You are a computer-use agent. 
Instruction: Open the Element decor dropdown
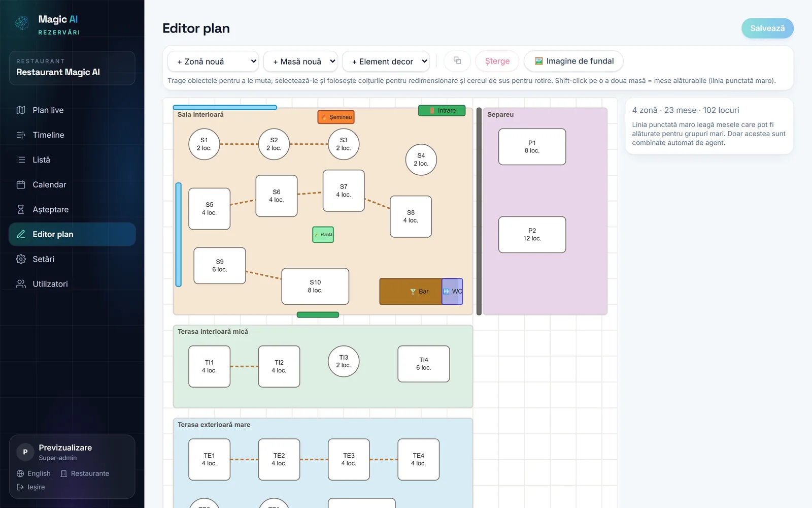386,61
